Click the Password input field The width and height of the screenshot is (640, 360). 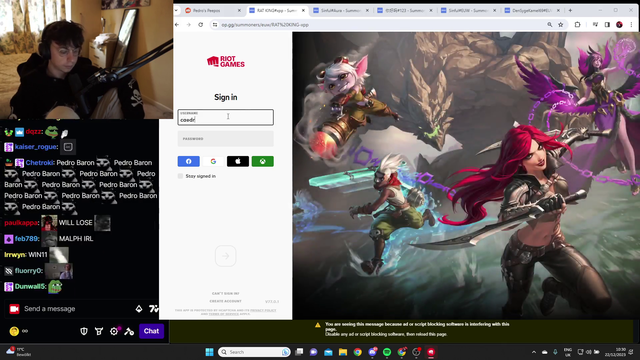(x=225, y=139)
